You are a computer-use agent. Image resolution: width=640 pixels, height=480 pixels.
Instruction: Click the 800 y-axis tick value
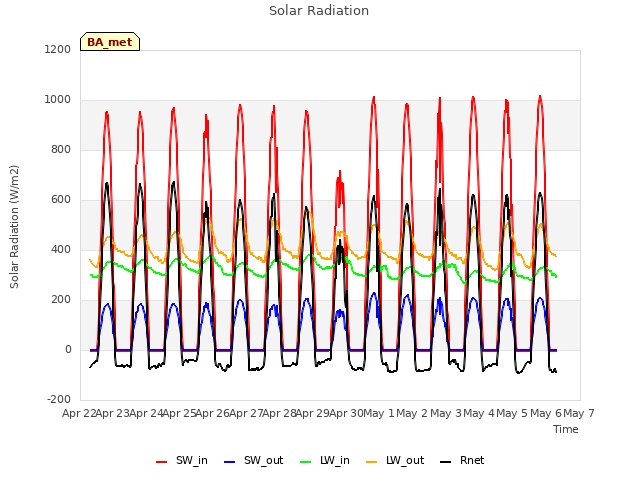[61, 149]
